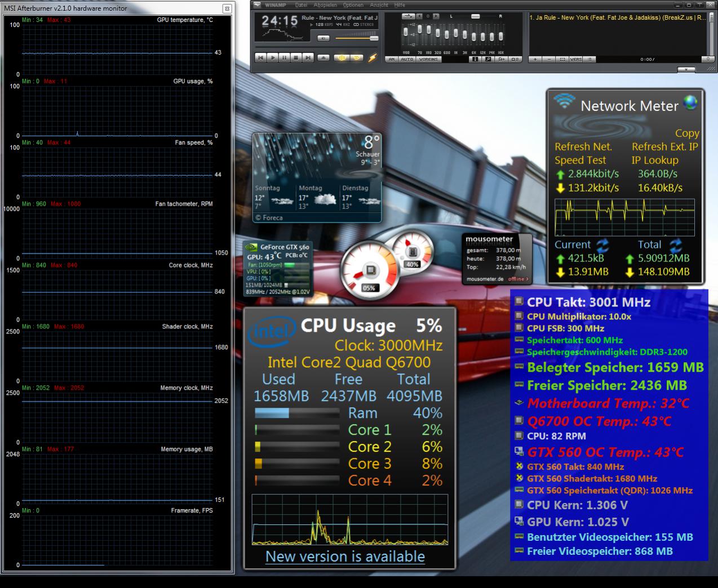Click the Winamp lightning bolt icon

(x=373, y=57)
